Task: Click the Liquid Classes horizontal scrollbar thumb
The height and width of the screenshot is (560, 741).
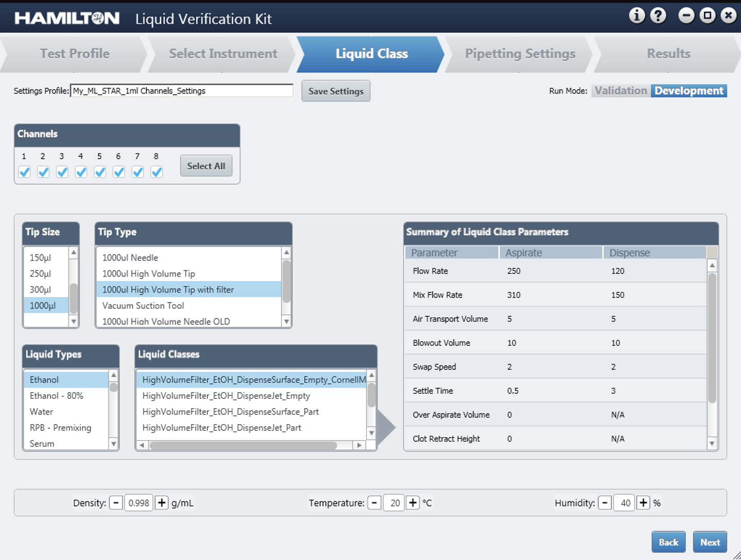Action: pos(243,445)
